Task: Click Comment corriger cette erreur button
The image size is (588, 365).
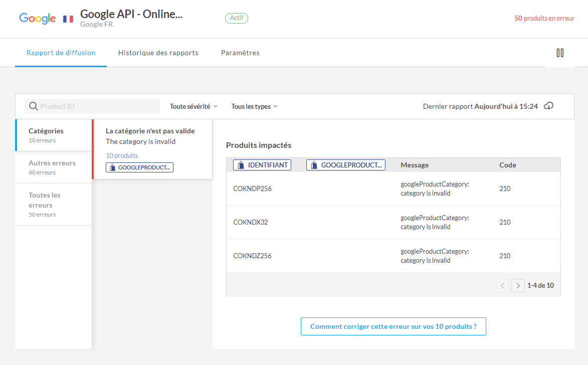Action: [x=393, y=326]
